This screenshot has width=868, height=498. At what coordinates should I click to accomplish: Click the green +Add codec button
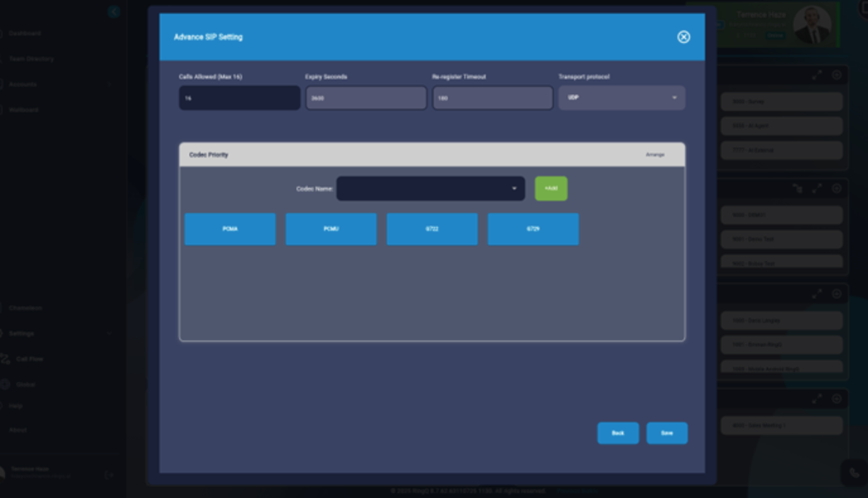click(x=551, y=188)
